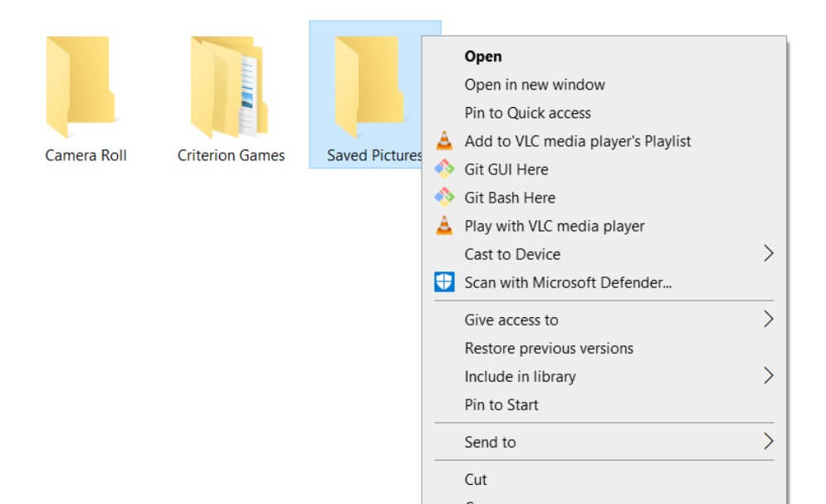Choose Pin to Quick access
The image size is (826, 504).
[x=528, y=113]
